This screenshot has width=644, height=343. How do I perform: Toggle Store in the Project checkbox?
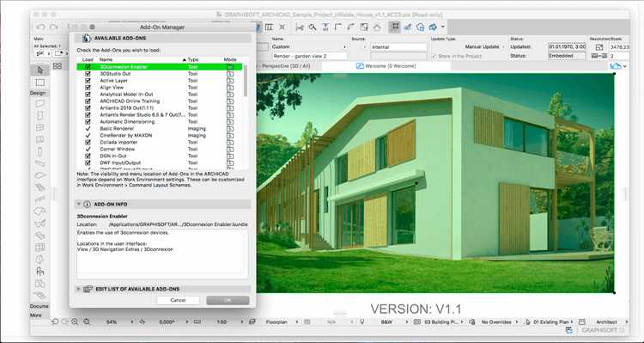coord(434,56)
